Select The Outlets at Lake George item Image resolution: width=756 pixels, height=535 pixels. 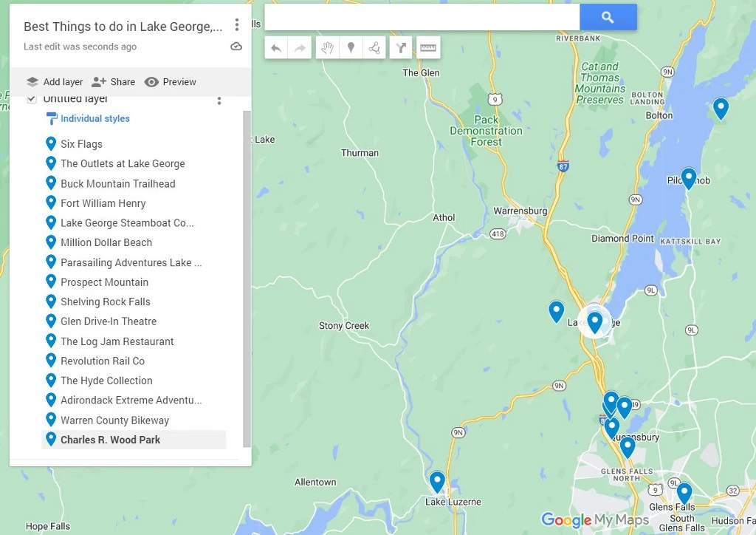(x=134, y=163)
